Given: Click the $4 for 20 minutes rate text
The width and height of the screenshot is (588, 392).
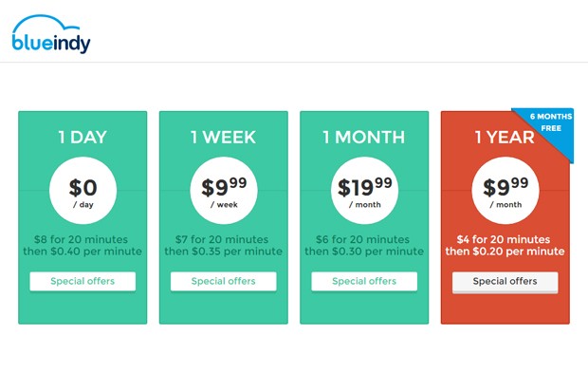Looking at the screenshot, I should 504,239.
